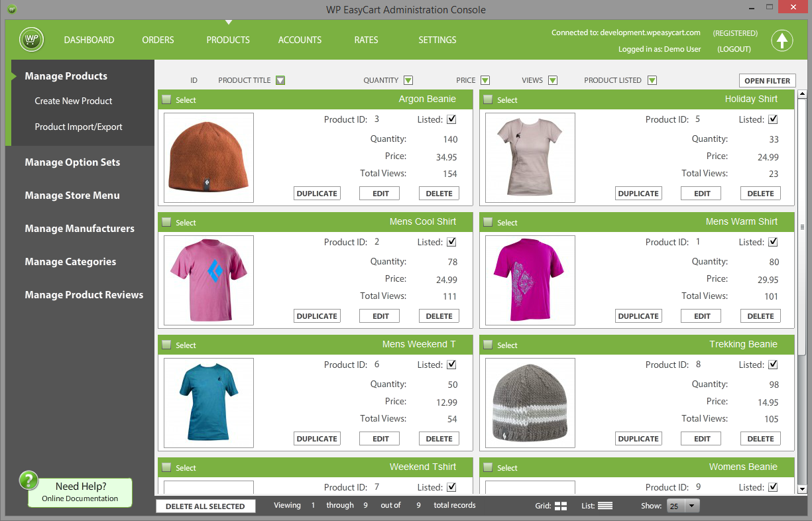Open the Rates menu
The width and height of the screenshot is (812, 521).
click(x=366, y=40)
